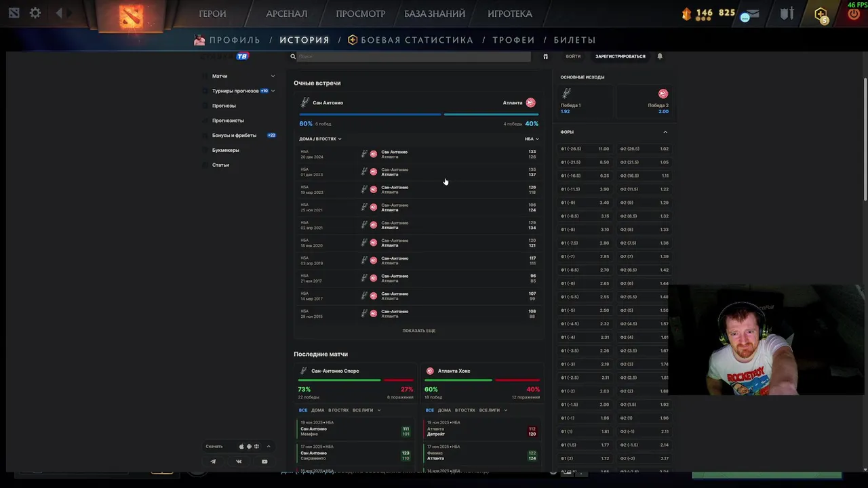Screen dimensions: 868x488
Task: Click the red power exit icon
Action: coord(854,14)
